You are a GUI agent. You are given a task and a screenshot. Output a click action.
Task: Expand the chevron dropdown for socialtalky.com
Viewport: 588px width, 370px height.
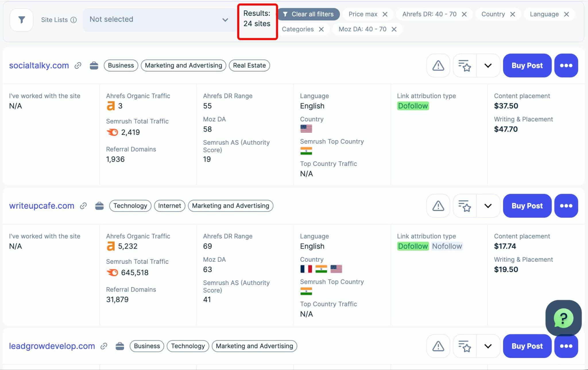(488, 65)
